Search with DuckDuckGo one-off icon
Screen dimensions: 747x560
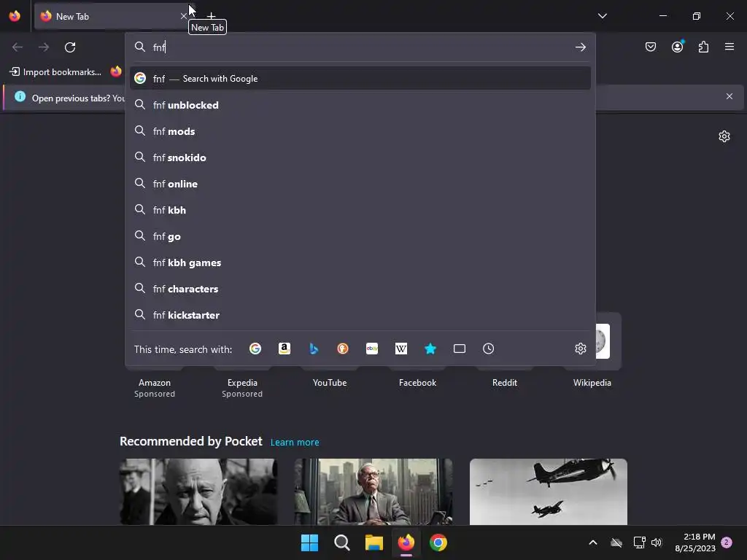click(x=343, y=349)
